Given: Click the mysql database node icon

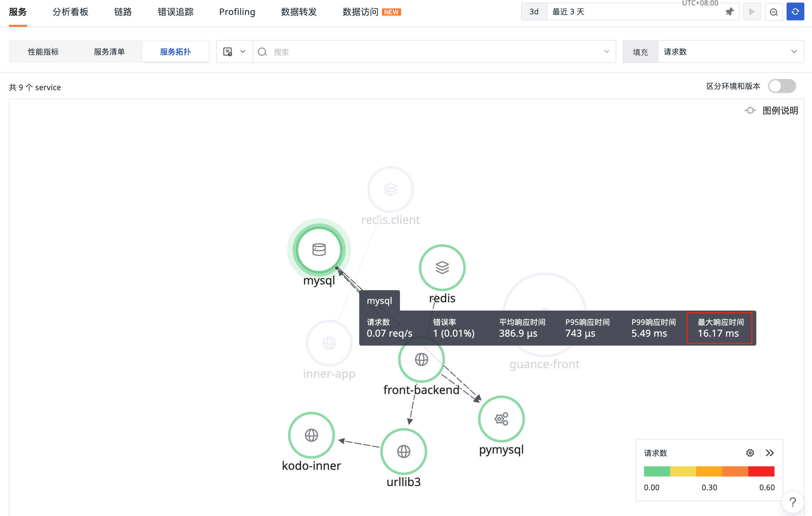Looking at the screenshot, I should click(319, 250).
